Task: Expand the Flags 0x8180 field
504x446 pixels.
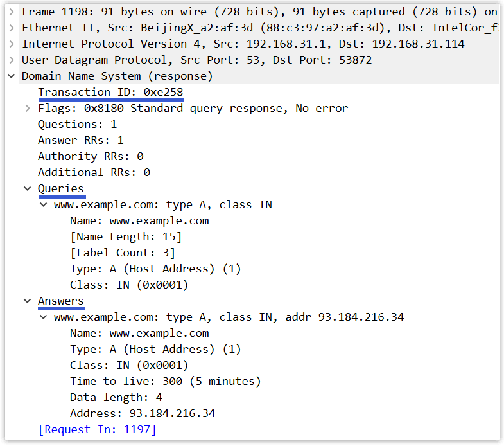Action: (28, 109)
